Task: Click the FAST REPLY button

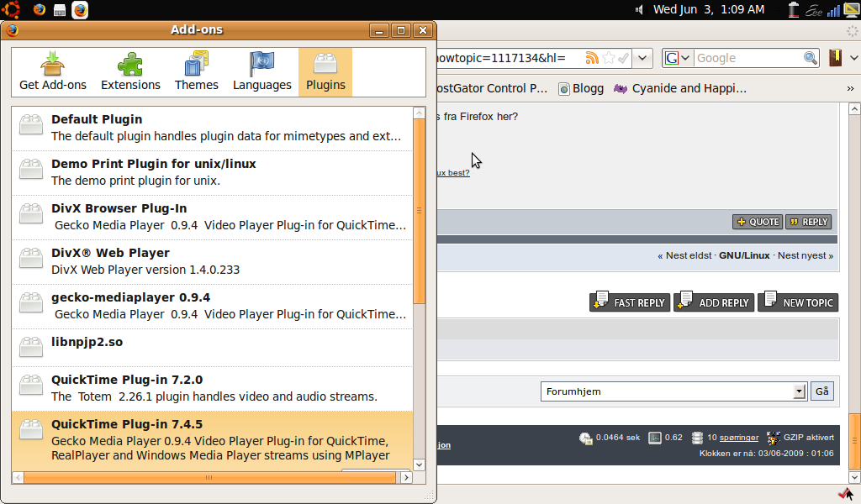Action: click(630, 302)
